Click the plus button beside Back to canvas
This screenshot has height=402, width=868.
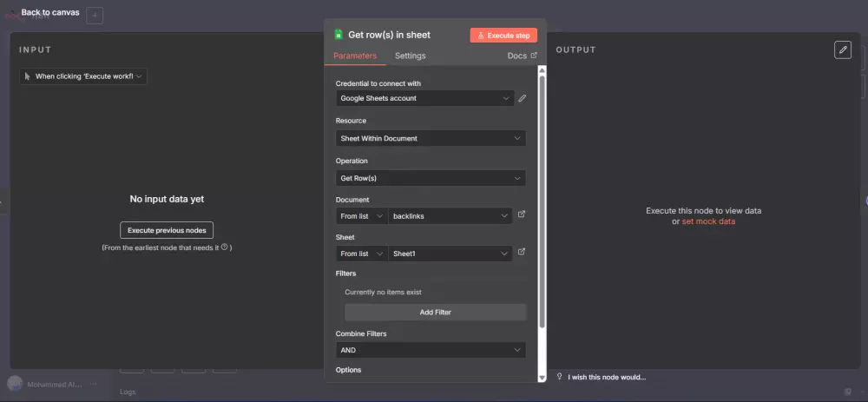point(94,16)
